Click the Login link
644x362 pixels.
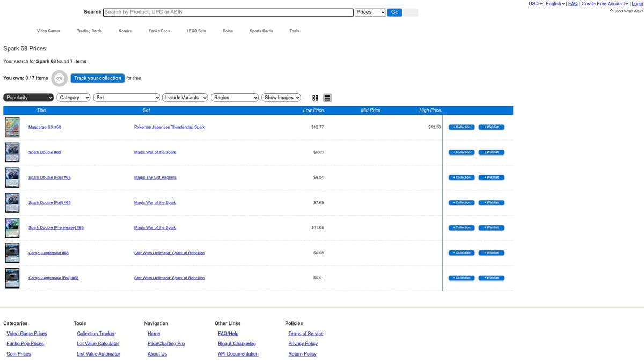coord(637,4)
